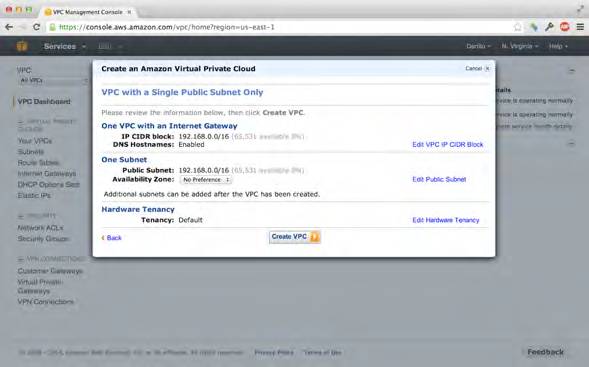
Task: Open the Chrome hamburger menu
Action: [x=580, y=27]
